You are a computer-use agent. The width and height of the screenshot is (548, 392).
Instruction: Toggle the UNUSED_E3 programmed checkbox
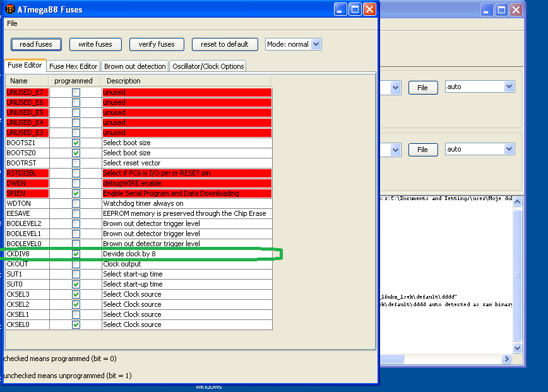pos(76,133)
